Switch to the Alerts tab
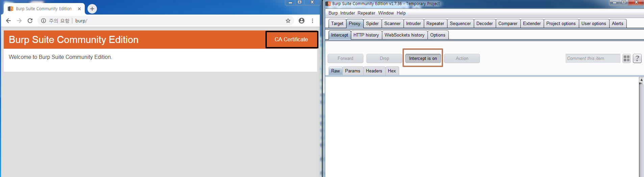 click(x=618, y=23)
